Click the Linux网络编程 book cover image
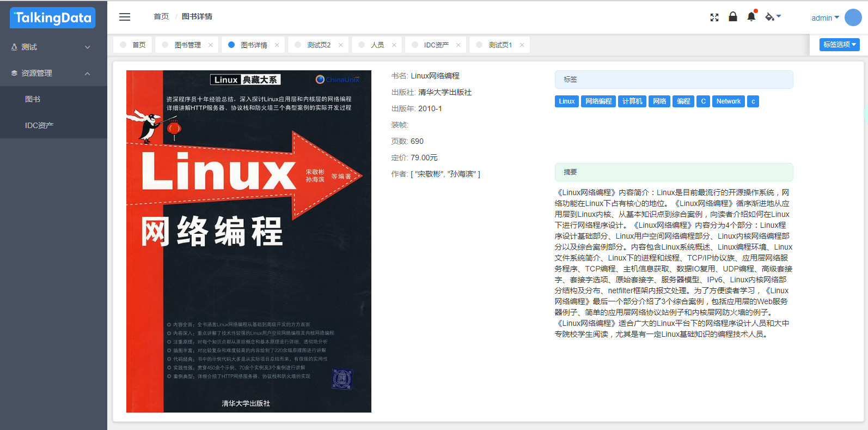 [249, 241]
